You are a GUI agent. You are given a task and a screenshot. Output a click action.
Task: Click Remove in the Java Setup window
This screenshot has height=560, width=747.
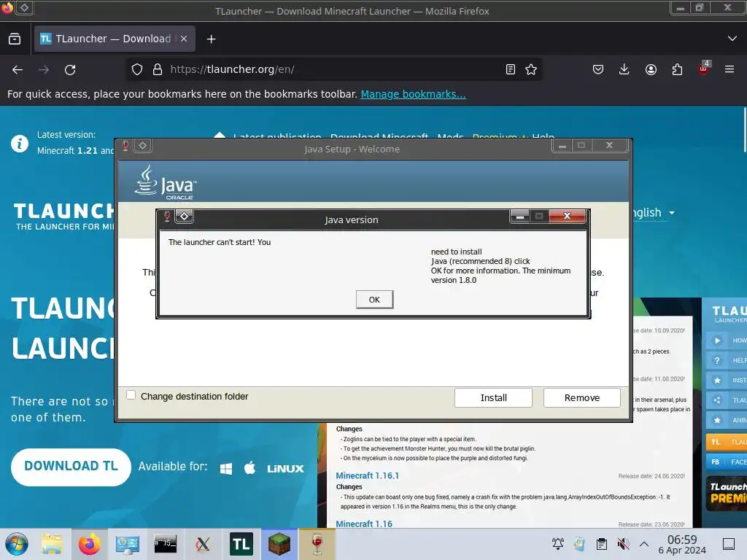tap(581, 397)
